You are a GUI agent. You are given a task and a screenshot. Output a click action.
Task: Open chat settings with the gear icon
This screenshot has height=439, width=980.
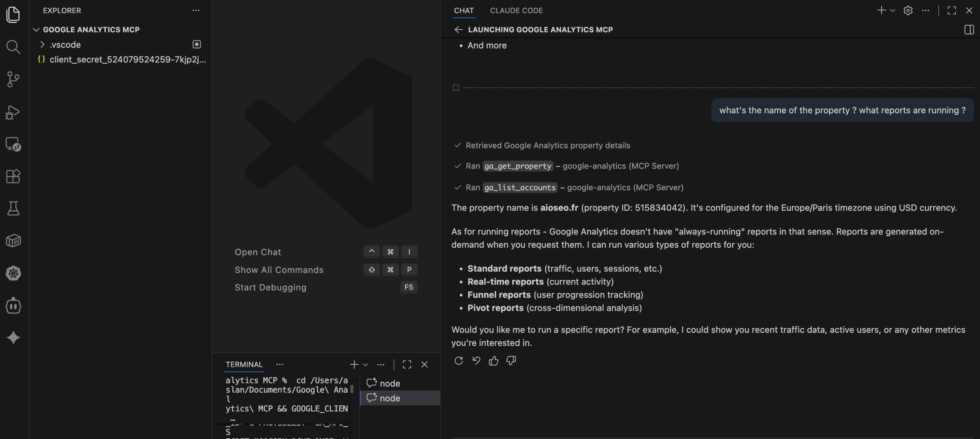coord(908,10)
